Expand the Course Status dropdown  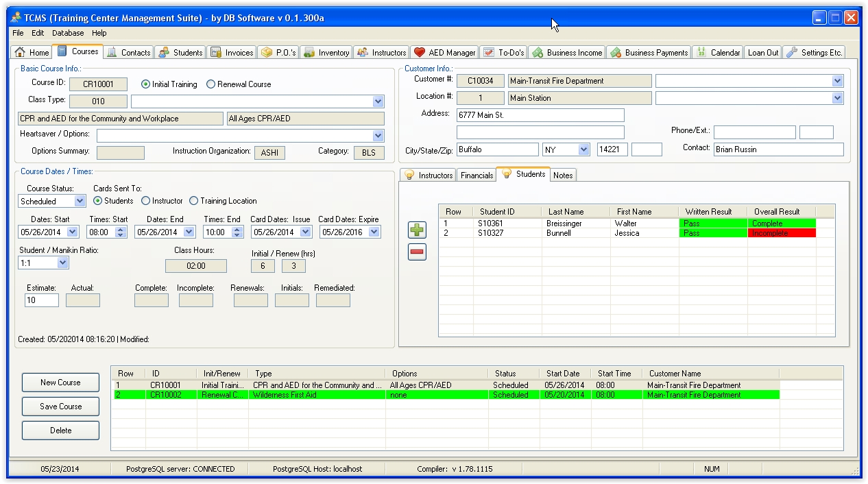click(80, 202)
